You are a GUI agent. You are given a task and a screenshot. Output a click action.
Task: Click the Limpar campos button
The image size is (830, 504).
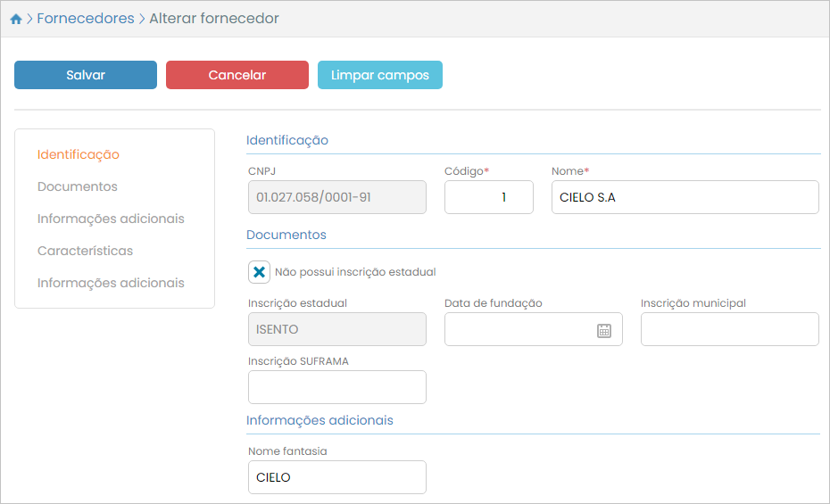tap(380, 75)
